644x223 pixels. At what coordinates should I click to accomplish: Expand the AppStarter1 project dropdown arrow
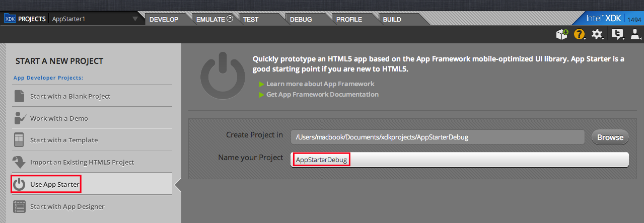pos(134,19)
